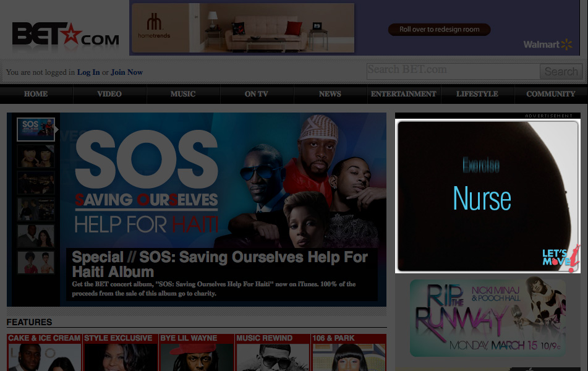588x371 pixels.
Task: Open the Rip the Runway promo banner
Action: pos(487,317)
